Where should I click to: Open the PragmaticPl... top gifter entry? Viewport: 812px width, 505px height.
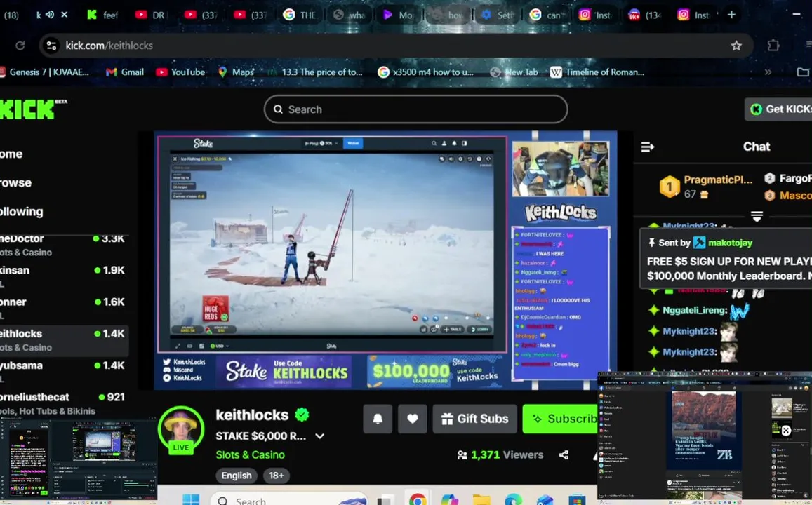point(707,187)
